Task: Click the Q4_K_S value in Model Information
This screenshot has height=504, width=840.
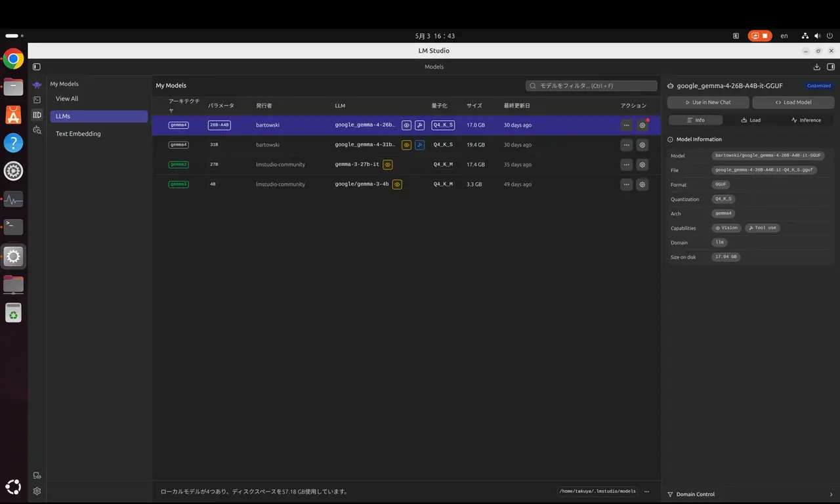Action: point(723,199)
